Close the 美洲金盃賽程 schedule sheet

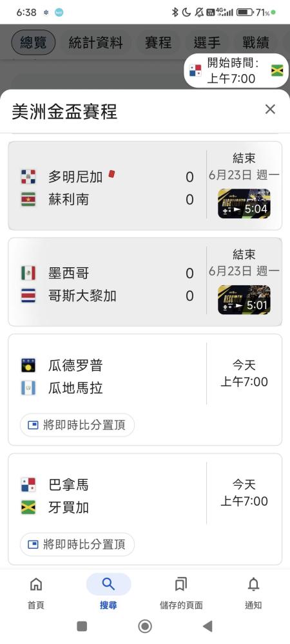(270, 109)
